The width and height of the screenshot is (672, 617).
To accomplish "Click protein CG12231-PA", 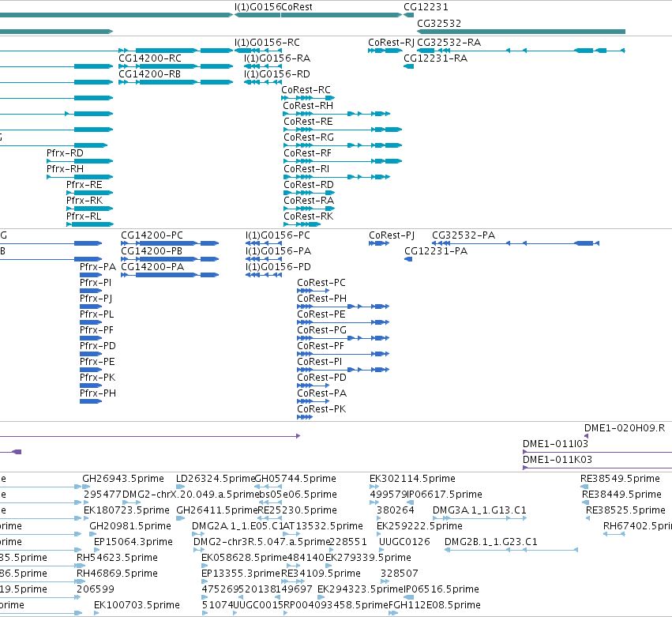I will [408, 259].
